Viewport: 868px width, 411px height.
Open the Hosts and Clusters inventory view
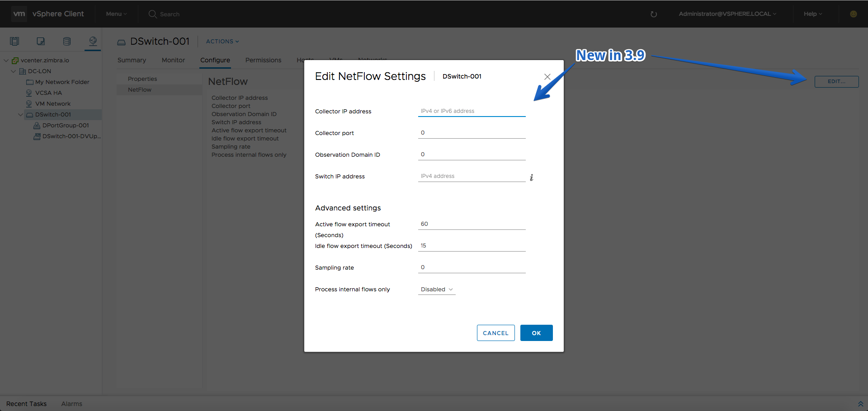[14, 42]
